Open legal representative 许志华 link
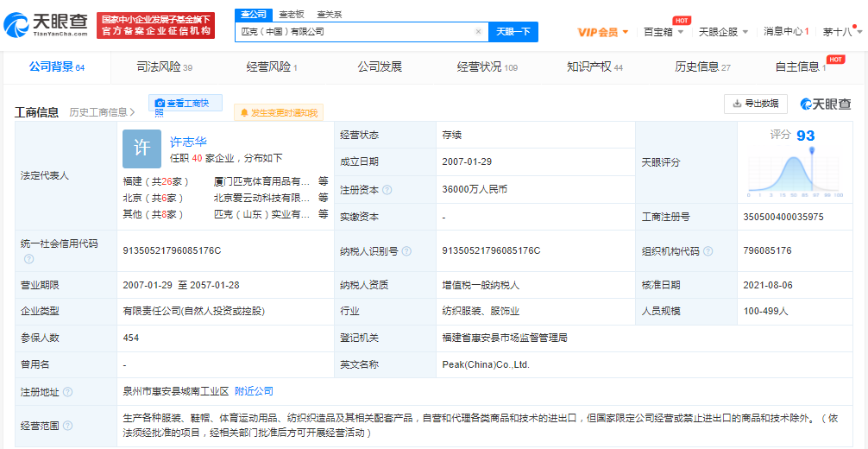This screenshot has height=449, width=868. pyautogui.click(x=188, y=142)
